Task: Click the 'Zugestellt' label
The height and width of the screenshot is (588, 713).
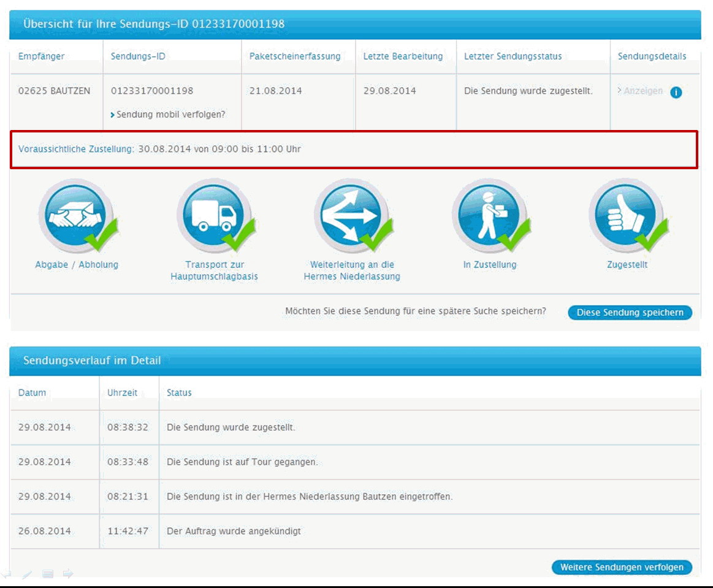Action: click(627, 265)
